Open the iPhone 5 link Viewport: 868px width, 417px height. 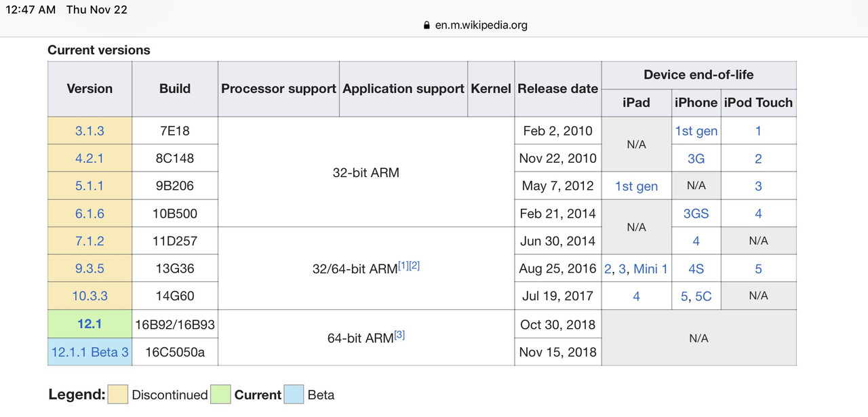(684, 296)
